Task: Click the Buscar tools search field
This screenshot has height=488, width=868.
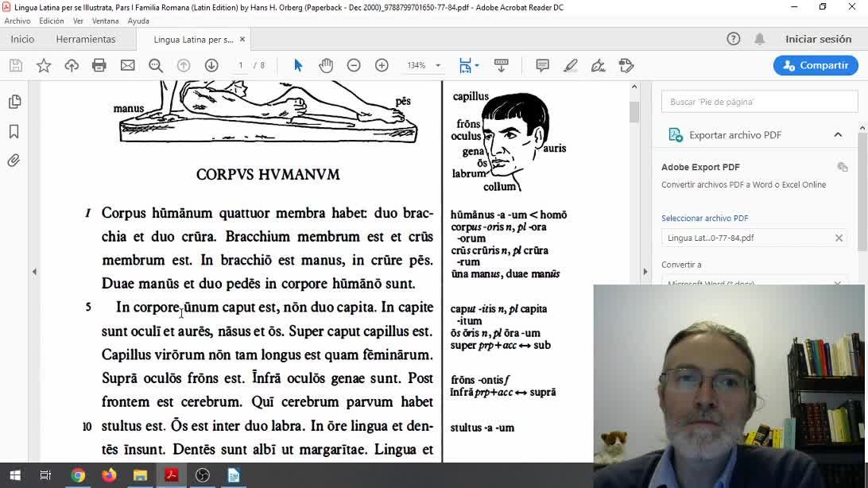Action: click(x=760, y=102)
